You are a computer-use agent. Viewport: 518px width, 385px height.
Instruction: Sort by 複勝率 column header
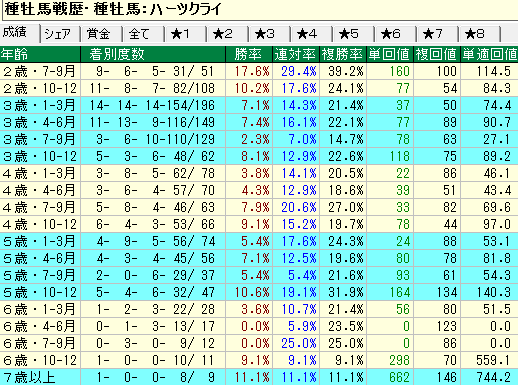click(343, 54)
